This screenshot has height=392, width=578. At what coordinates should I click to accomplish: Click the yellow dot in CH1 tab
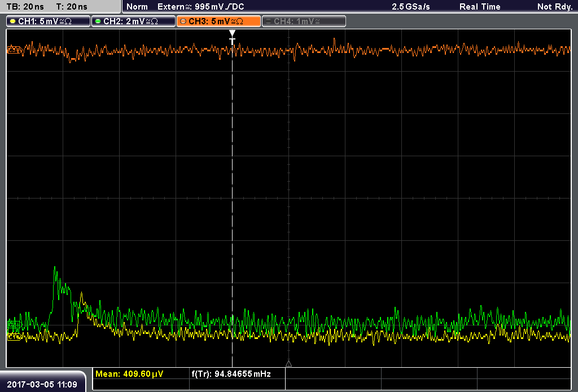[13, 21]
